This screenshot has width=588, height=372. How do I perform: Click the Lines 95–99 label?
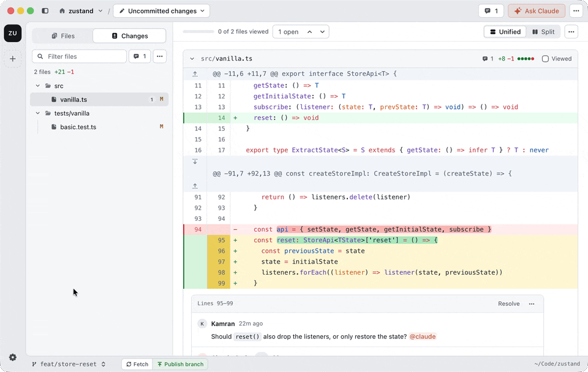tap(215, 303)
